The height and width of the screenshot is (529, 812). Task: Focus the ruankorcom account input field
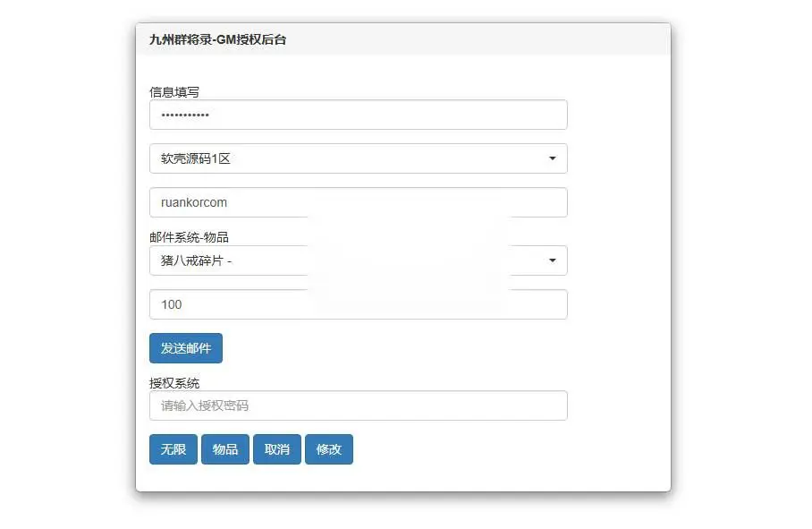[x=359, y=202]
